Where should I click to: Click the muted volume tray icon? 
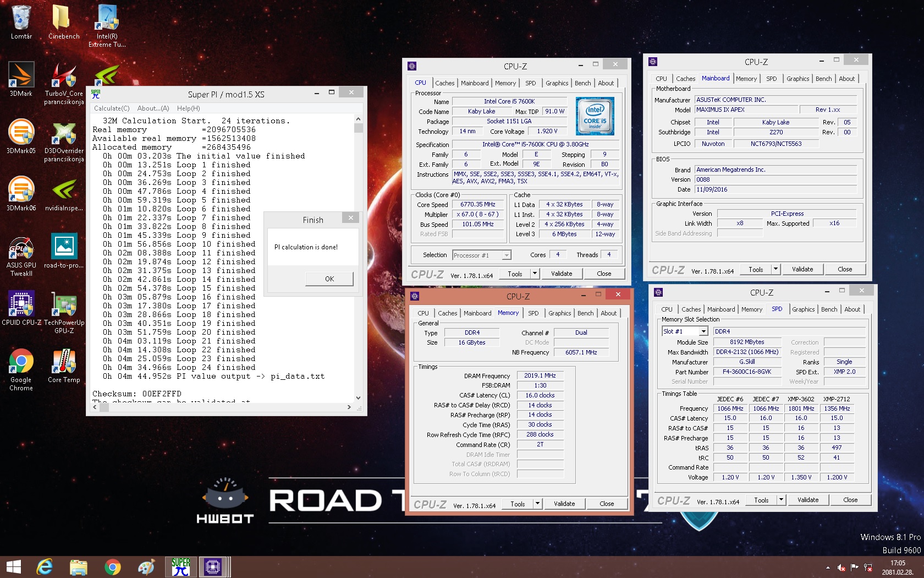pyautogui.click(x=841, y=568)
